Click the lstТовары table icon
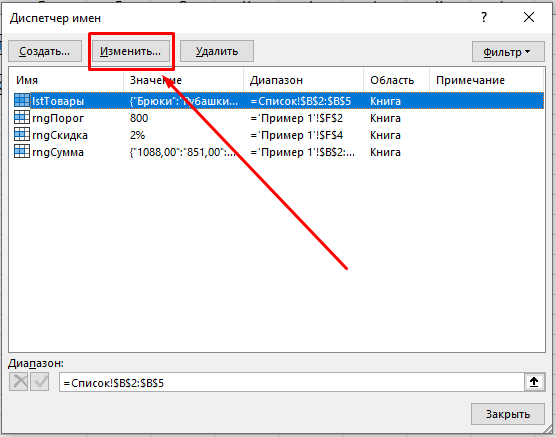The height and width of the screenshot is (437, 556). [22, 100]
